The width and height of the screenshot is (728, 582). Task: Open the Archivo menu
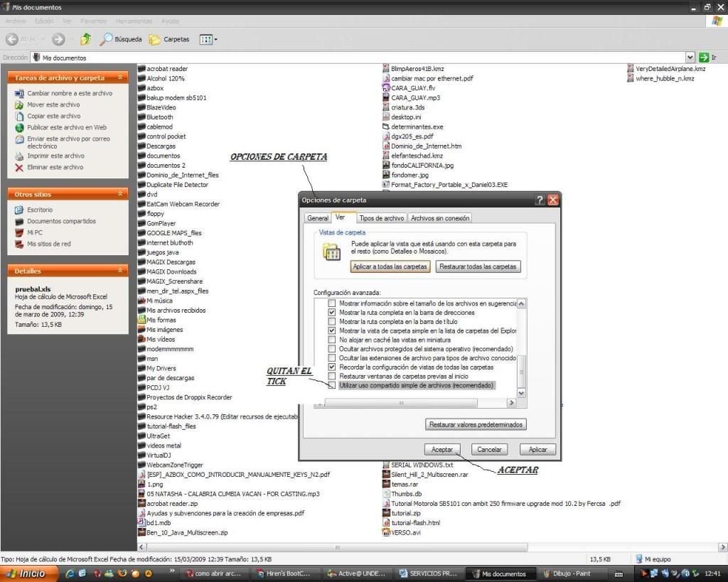pyautogui.click(x=16, y=21)
